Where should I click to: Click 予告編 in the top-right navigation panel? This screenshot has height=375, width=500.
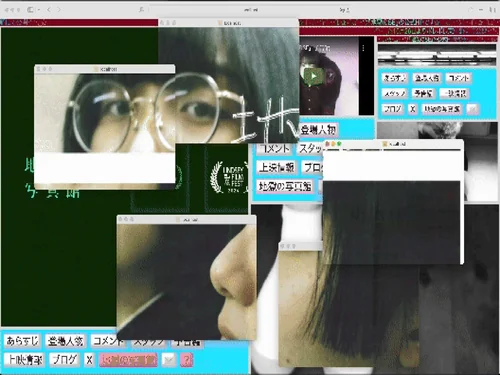tap(423, 93)
